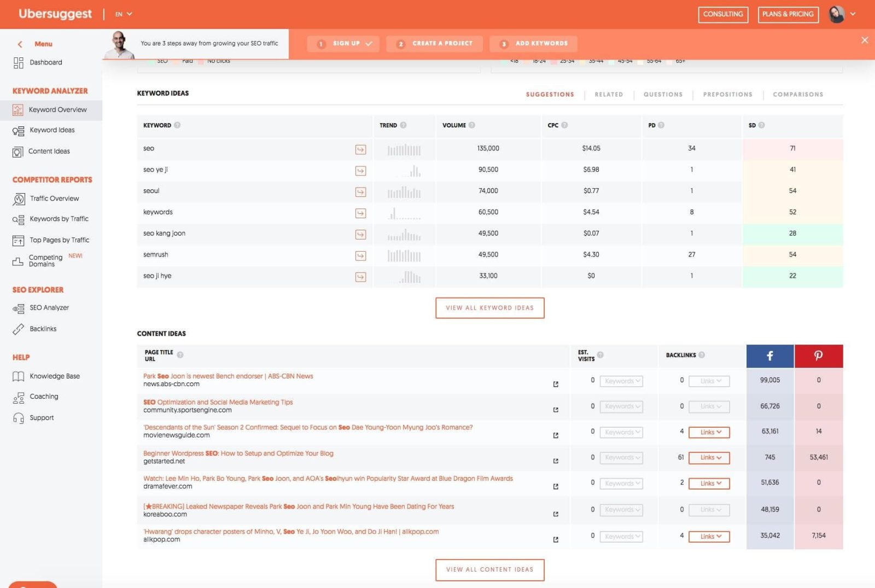This screenshot has width=875, height=588.
Task: Click the Plans & Pricing button
Action: tap(787, 14)
